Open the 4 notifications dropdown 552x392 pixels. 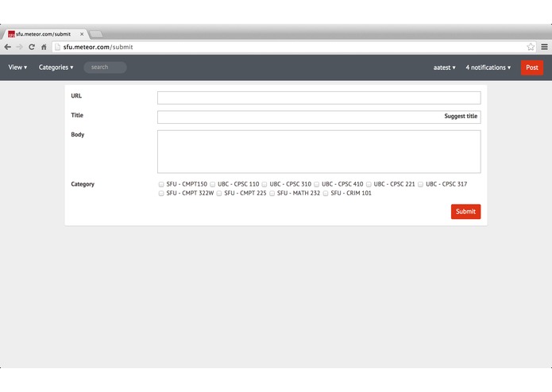pos(488,67)
